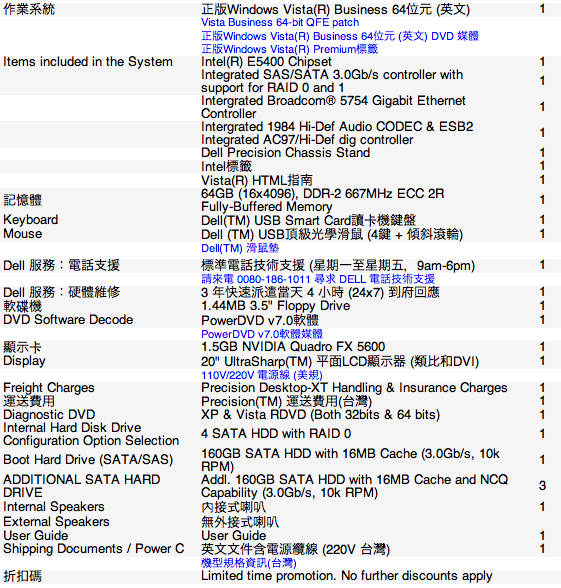
Task: Select the 記憶體 row label
Action: click(x=22, y=200)
